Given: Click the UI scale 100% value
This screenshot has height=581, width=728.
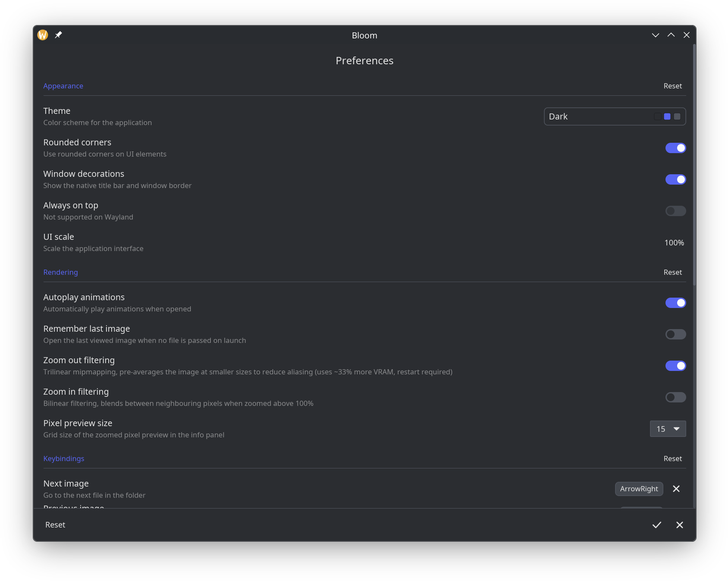Looking at the screenshot, I should [x=674, y=243].
